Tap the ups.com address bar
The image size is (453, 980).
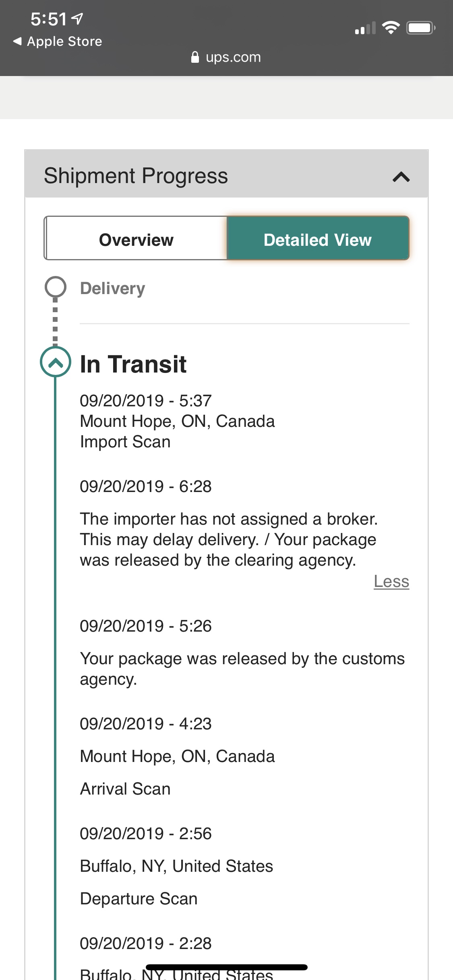[x=226, y=57]
